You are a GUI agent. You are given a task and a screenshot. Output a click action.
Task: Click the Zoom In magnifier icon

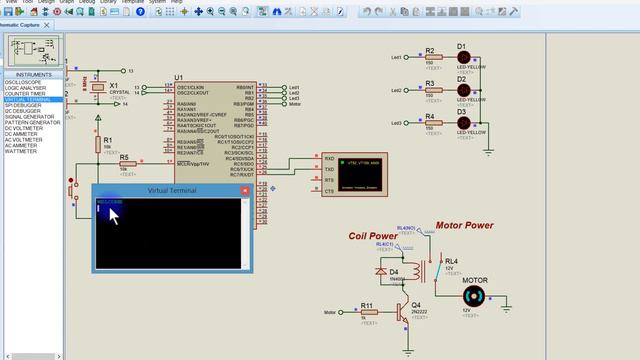210,12
